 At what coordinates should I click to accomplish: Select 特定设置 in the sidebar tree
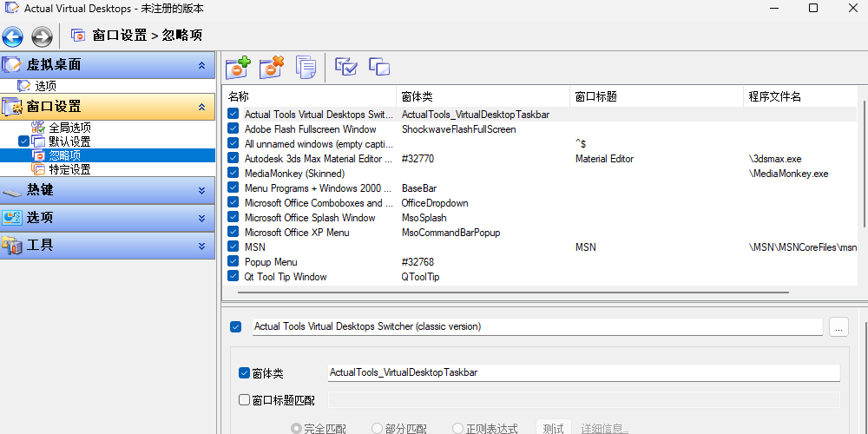click(x=69, y=169)
